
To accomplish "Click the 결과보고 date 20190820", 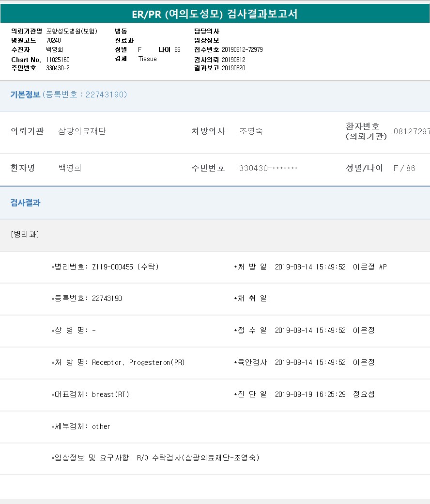I will click(x=233, y=68).
